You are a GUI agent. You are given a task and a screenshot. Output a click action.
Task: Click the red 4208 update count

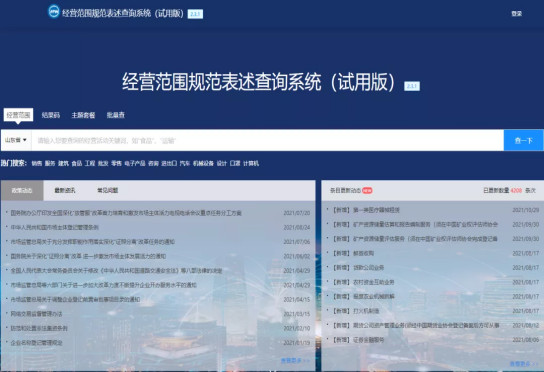[516, 191]
